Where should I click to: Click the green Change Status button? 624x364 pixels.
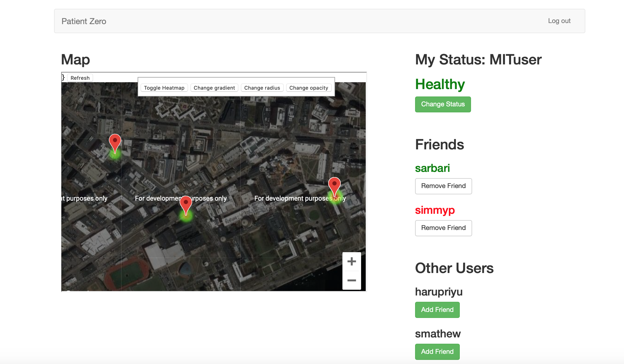(x=443, y=104)
